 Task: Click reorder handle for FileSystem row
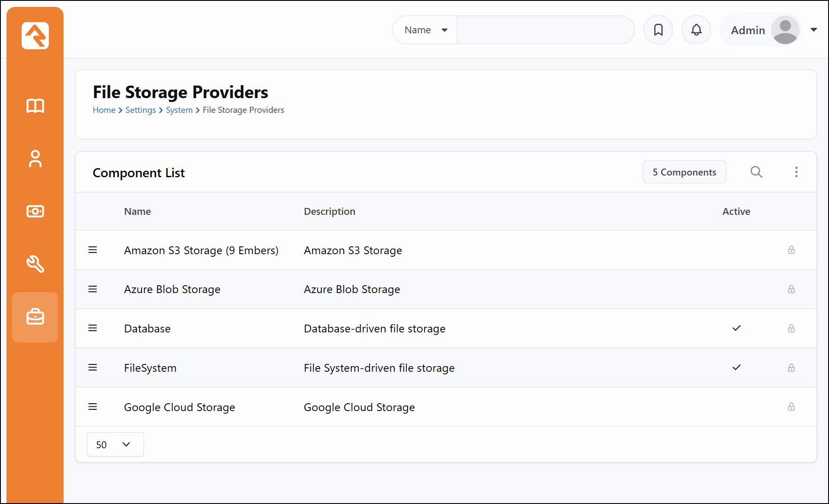pyautogui.click(x=92, y=367)
